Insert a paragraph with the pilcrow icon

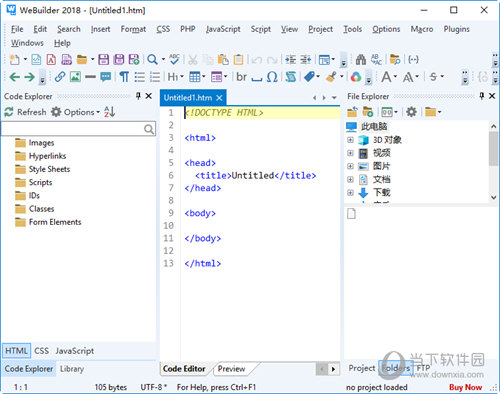124,77
